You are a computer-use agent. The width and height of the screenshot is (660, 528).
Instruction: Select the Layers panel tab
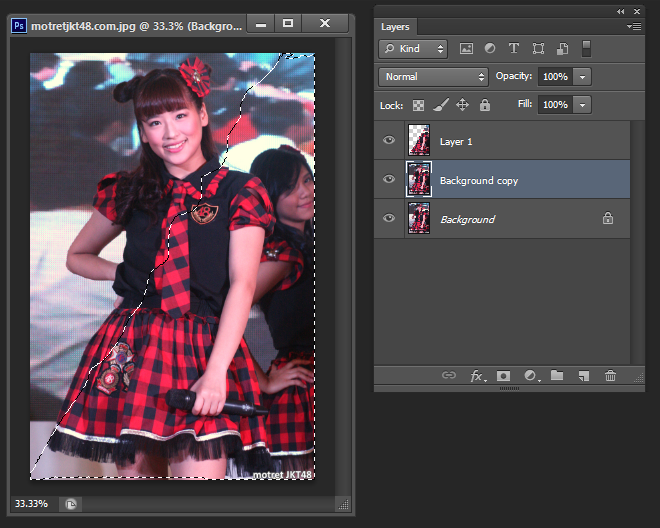[x=395, y=27]
